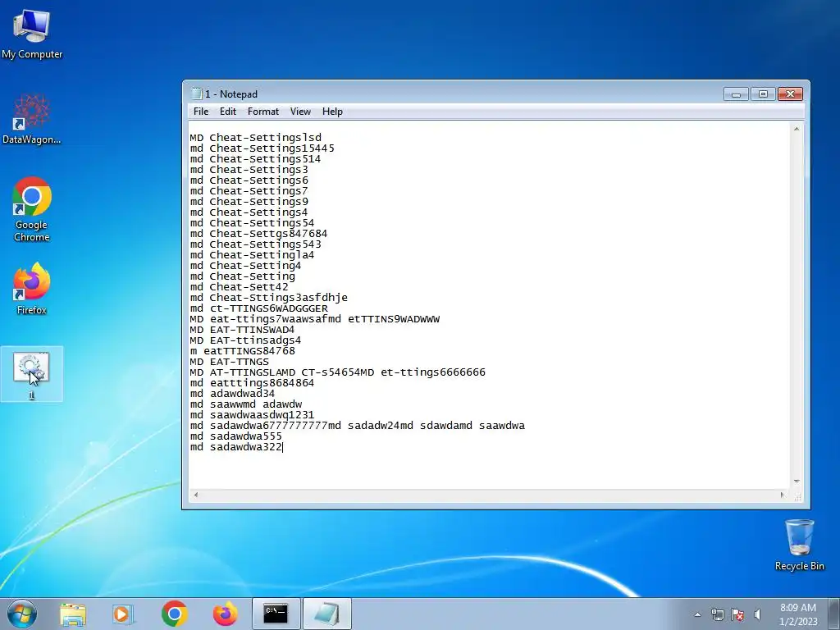Click the line 'MD EAT-ttinsadgs4'
The height and width of the screenshot is (630, 840).
click(245, 340)
